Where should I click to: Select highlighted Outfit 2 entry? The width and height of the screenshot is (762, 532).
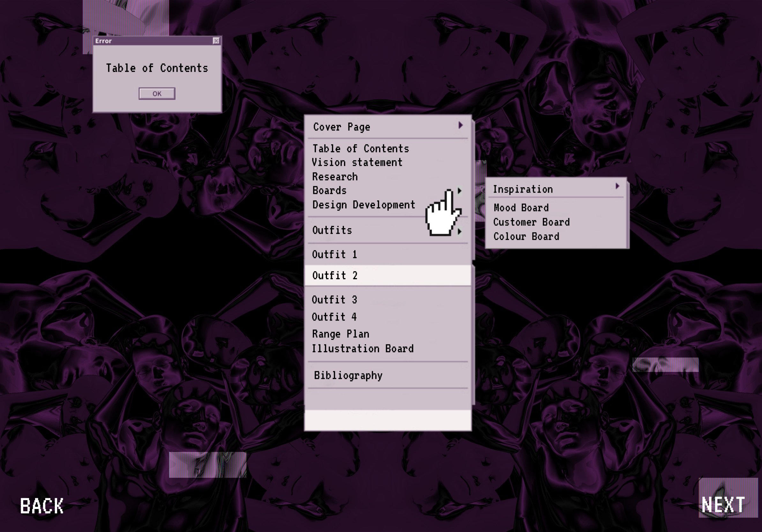(x=388, y=276)
